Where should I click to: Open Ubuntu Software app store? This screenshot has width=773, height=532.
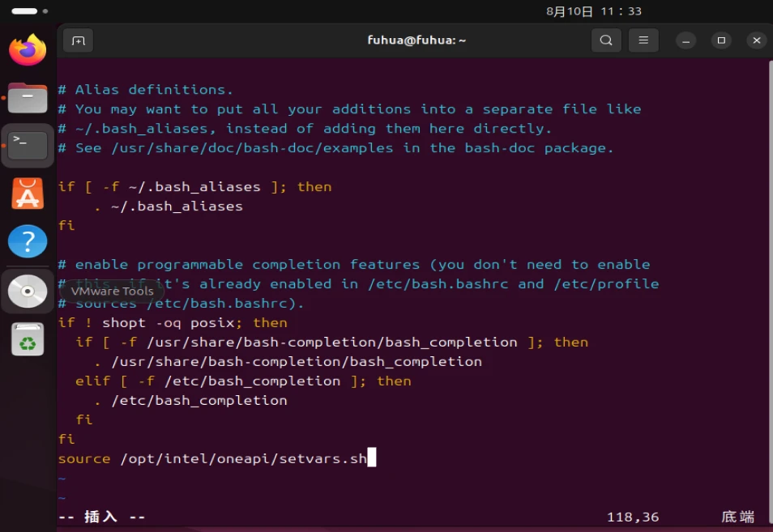tap(28, 194)
